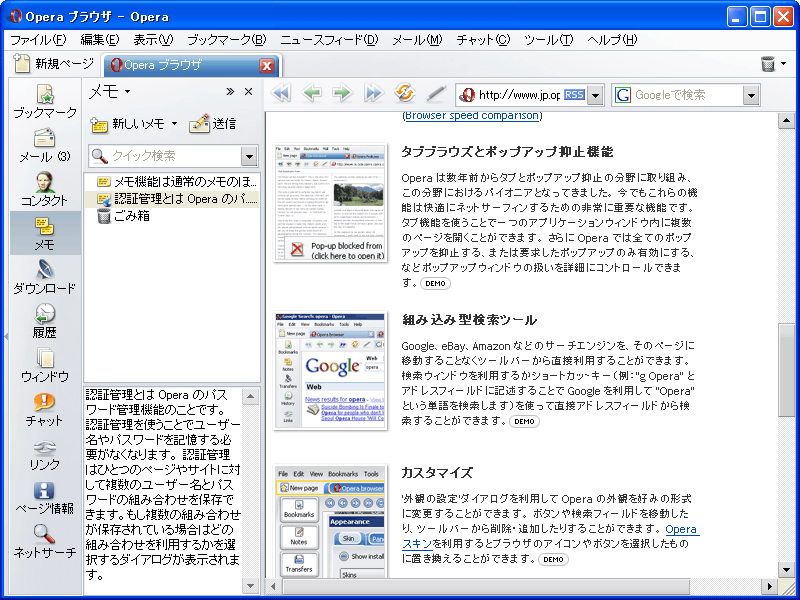Click the back arrow button
This screenshot has height=600, width=800.
click(x=312, y=93)
